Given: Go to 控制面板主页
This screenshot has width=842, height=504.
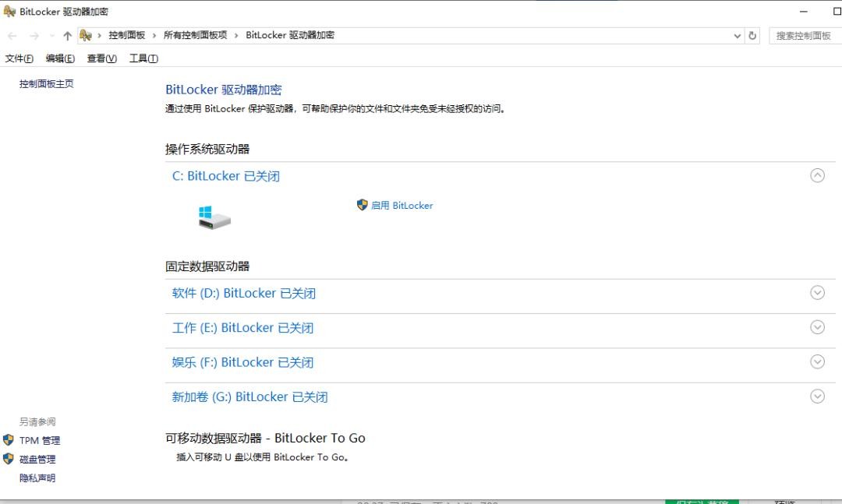Looking at the screenshot, I should (47, 84).
